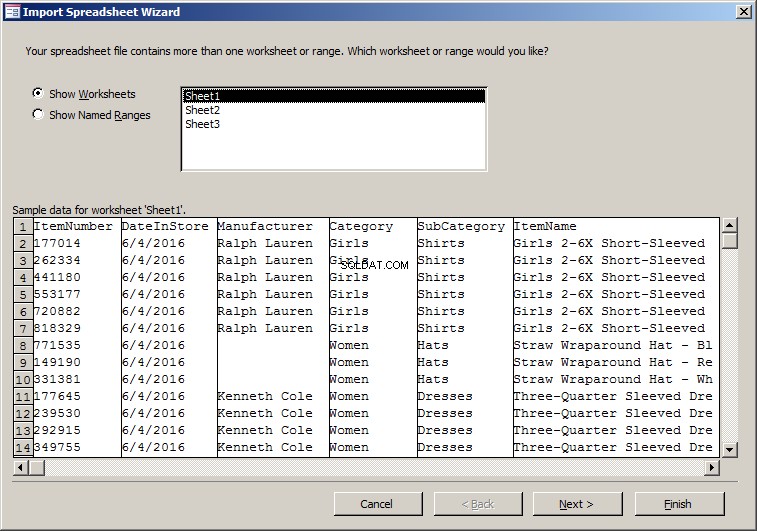
Task: Click item number 818329 cell
Action: [x=76, y=328]
